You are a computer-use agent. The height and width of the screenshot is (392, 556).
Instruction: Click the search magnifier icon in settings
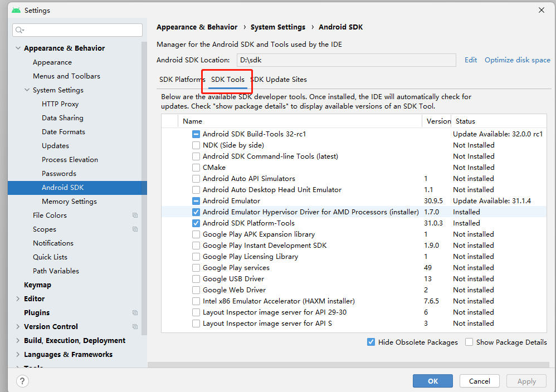coord(19,30)
